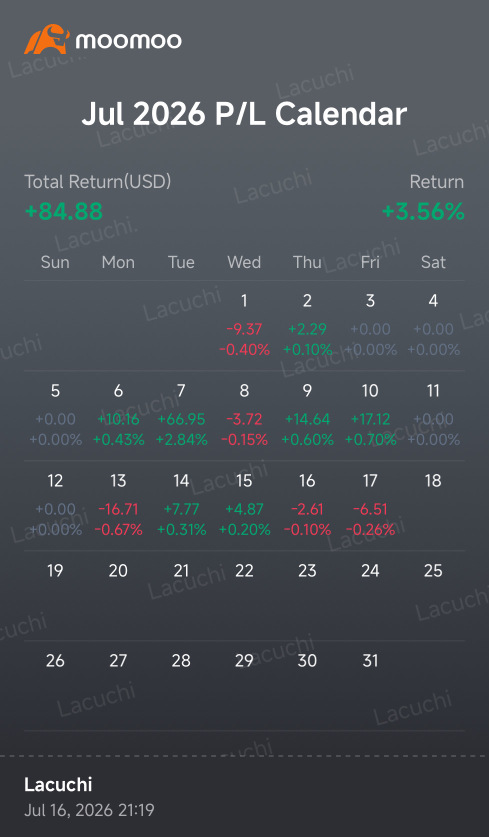The height and width of the screenshot is (837, 489).
Task: Open July 17 entry with -6.51
Action: point(370,506)
